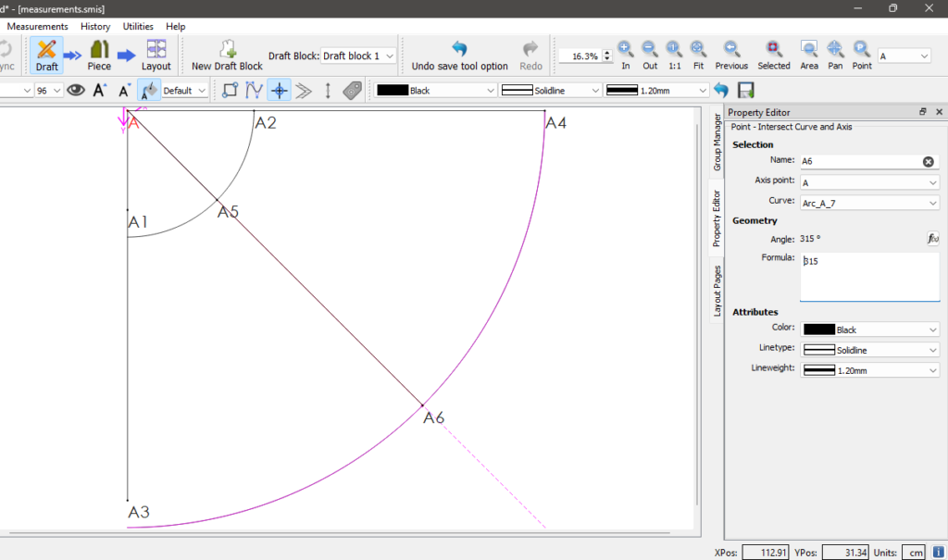This screenshot has height=560, width=948.
Task: Open formula editor fx button
Action: [933, 238]
